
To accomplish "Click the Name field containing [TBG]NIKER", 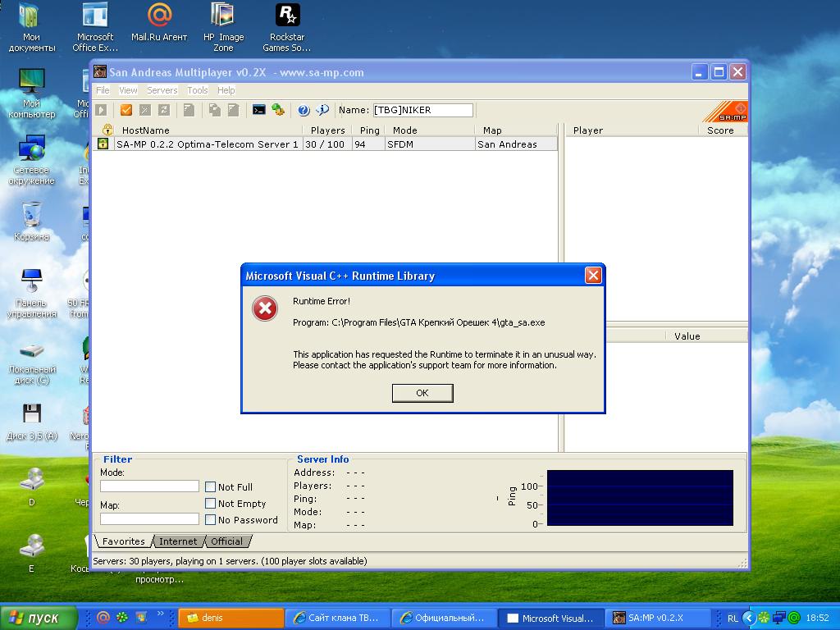I will pyautogui.click(x=423, y=110).
